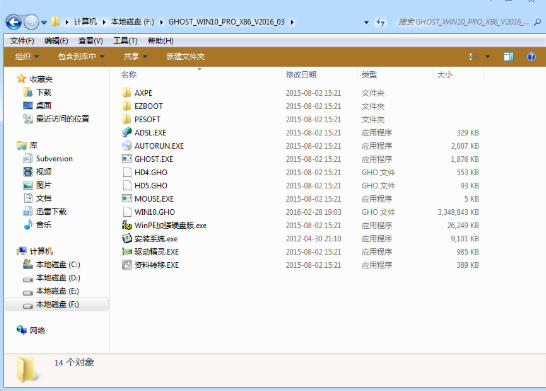Select the HD4.GHO file icon
The height and width of the screenshot is (391, 546).
127,172
